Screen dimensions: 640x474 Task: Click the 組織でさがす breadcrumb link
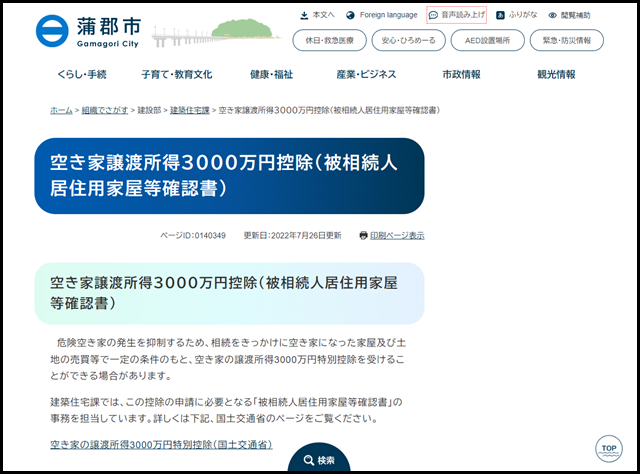[x=105, y=110]
